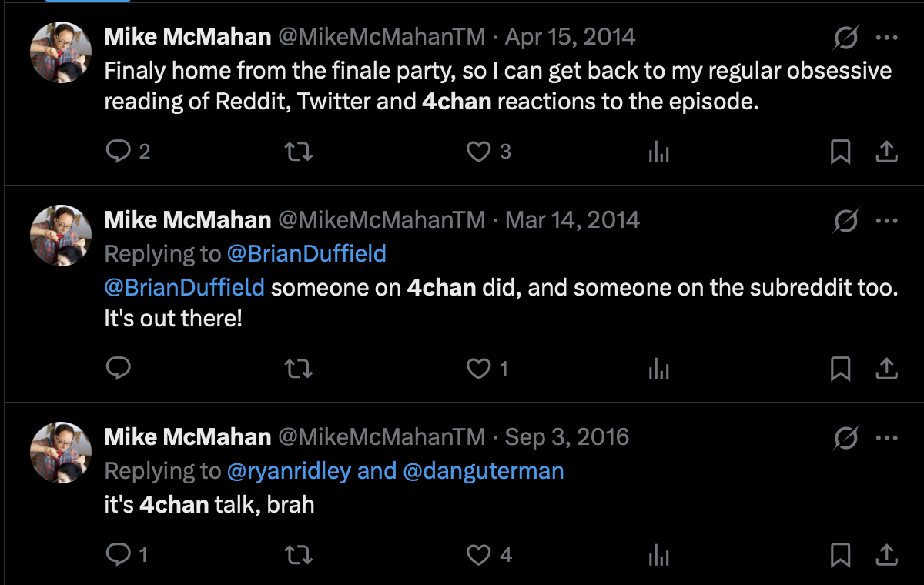
Task: Open more options on Mar 14 tweet
Action: (x=887, y=221)
